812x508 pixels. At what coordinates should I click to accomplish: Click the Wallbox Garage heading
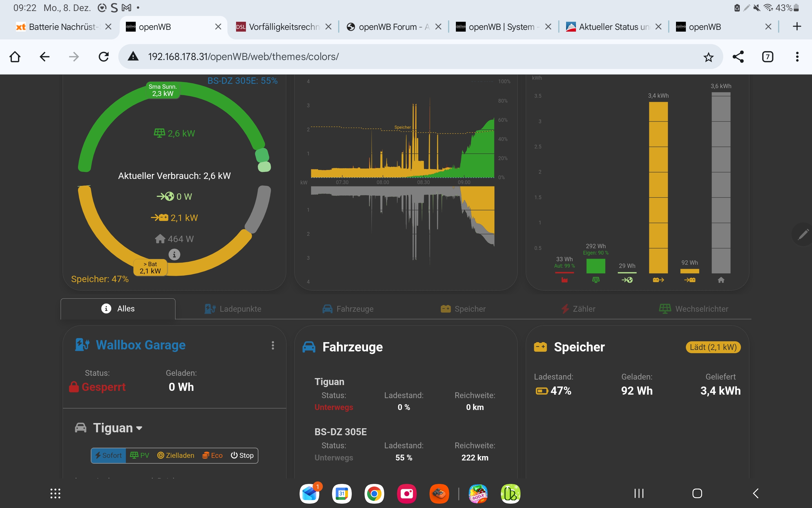click(140, 345)
